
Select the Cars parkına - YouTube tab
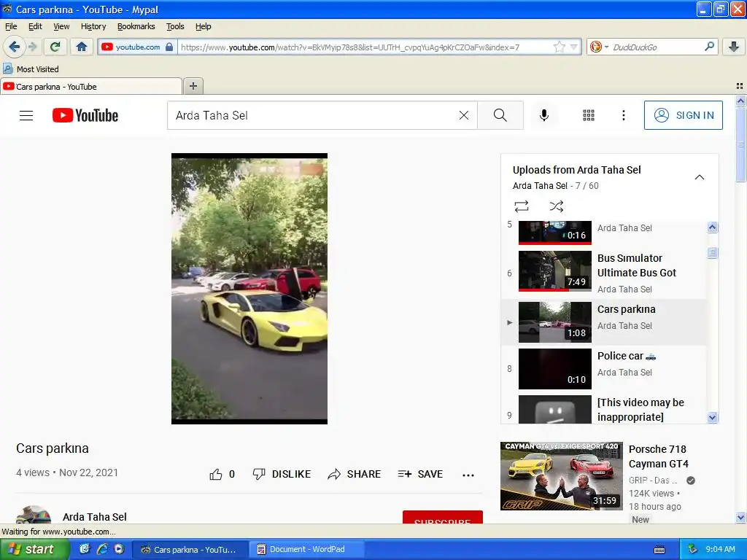coord(90,86)
